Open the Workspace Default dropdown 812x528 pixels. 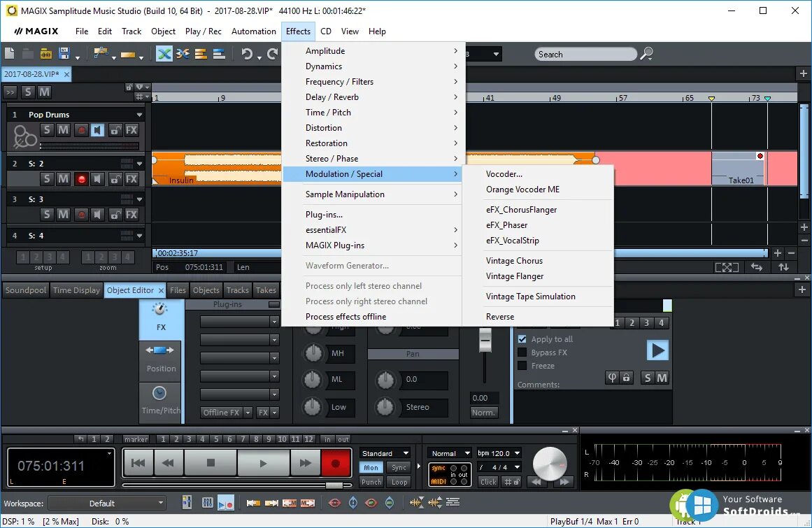107,503
